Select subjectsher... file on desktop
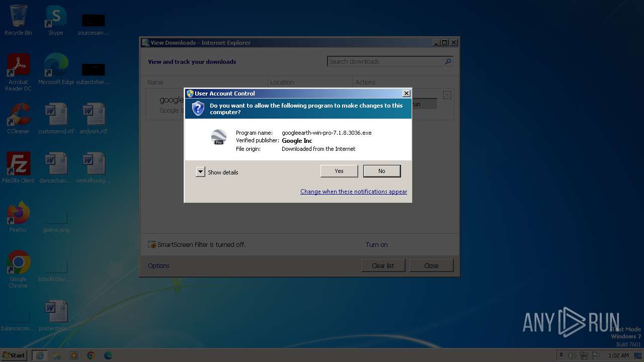Screen dimensions: 644x362 coord(94,73)
